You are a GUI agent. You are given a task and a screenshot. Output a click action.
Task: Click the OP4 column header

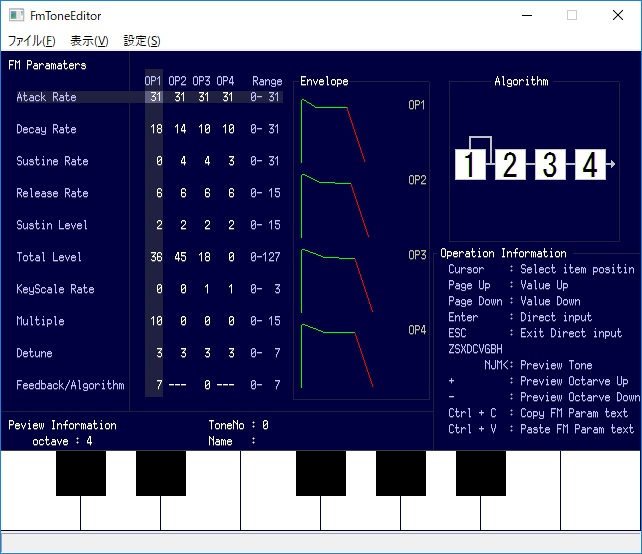pyautogui.click(x=225, y=81)
